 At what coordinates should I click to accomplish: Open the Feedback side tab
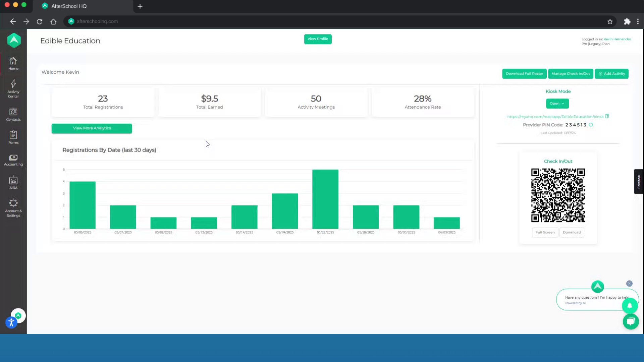[x=639, y=181]
